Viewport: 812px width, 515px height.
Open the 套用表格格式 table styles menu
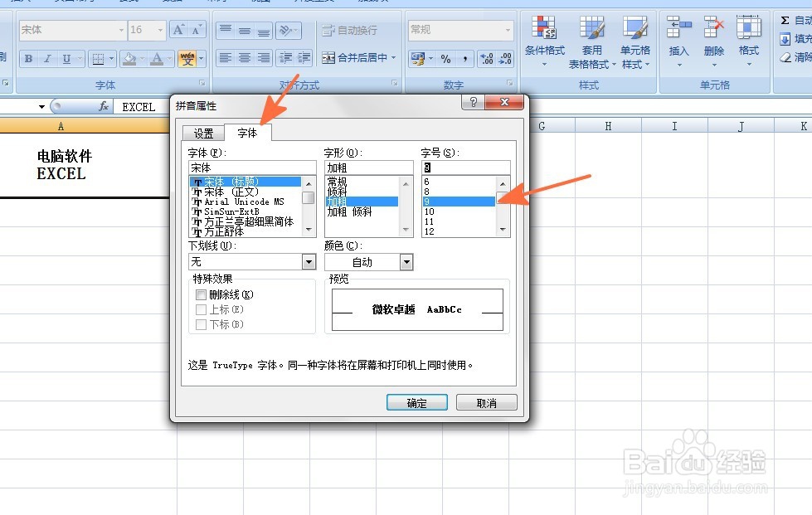tap(592, 41)
